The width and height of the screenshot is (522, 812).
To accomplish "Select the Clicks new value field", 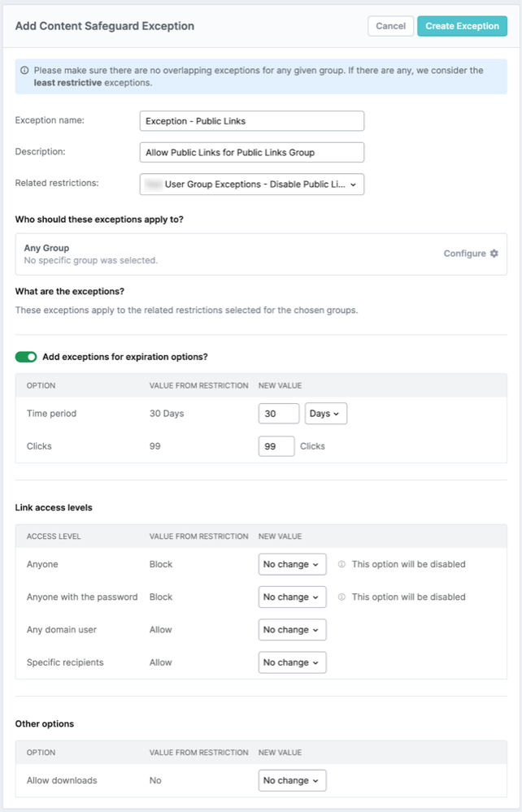I will [x=278, y=445].
